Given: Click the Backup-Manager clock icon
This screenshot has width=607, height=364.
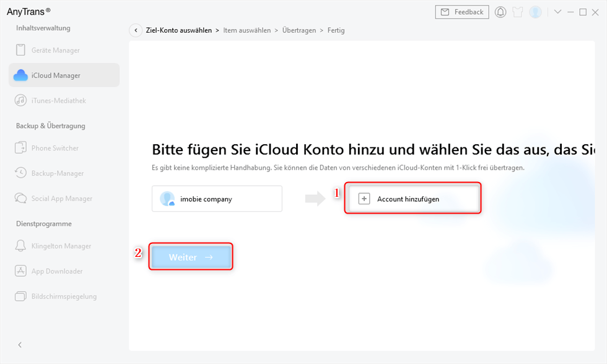Looking at the screenshot, I should coord(20,173).
